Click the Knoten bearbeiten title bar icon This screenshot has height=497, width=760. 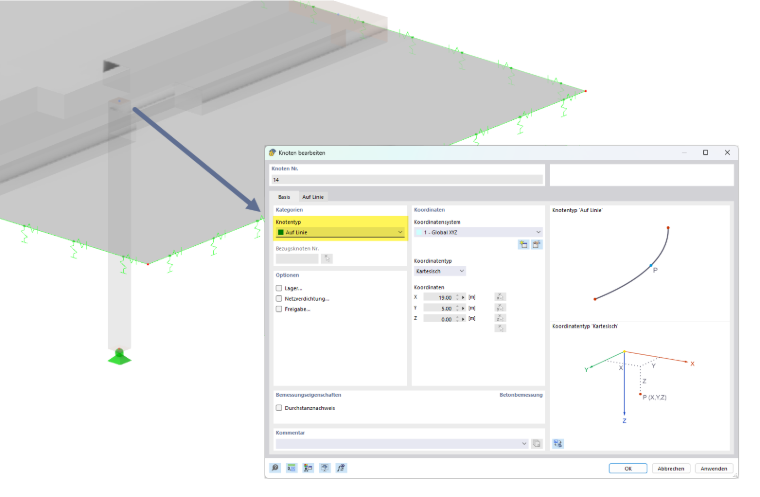coord(272,153)
